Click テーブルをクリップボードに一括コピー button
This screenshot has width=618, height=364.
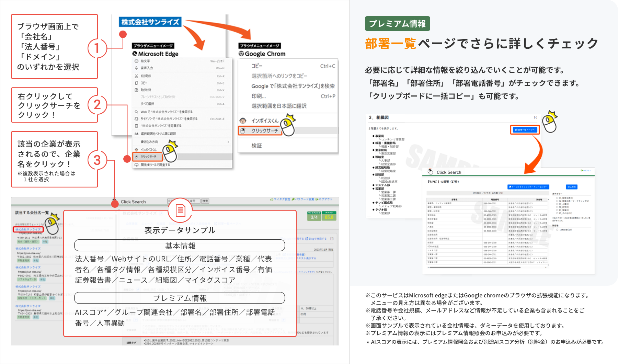528,187
